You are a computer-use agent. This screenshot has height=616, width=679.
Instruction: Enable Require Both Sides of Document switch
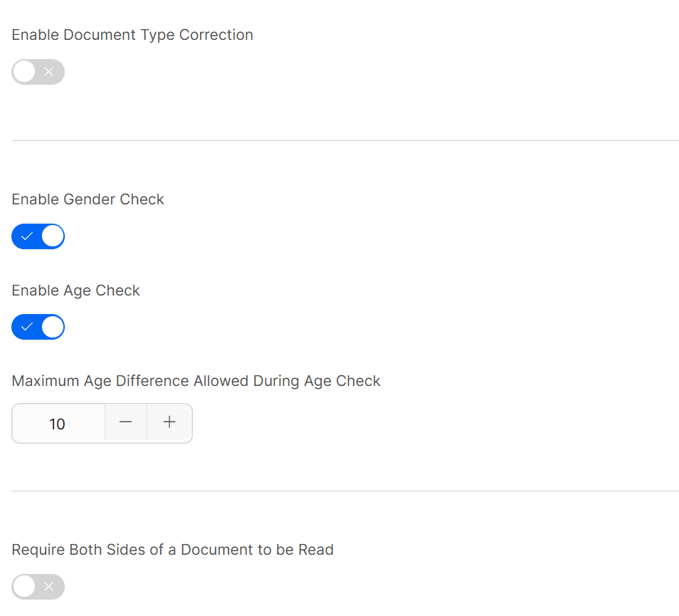38,587
